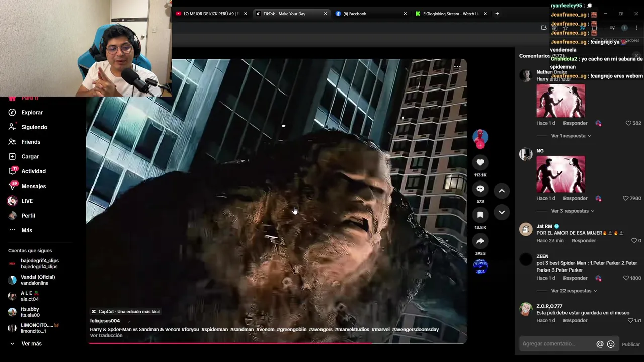Go to next video with down arrow

(x=502, y=212)
